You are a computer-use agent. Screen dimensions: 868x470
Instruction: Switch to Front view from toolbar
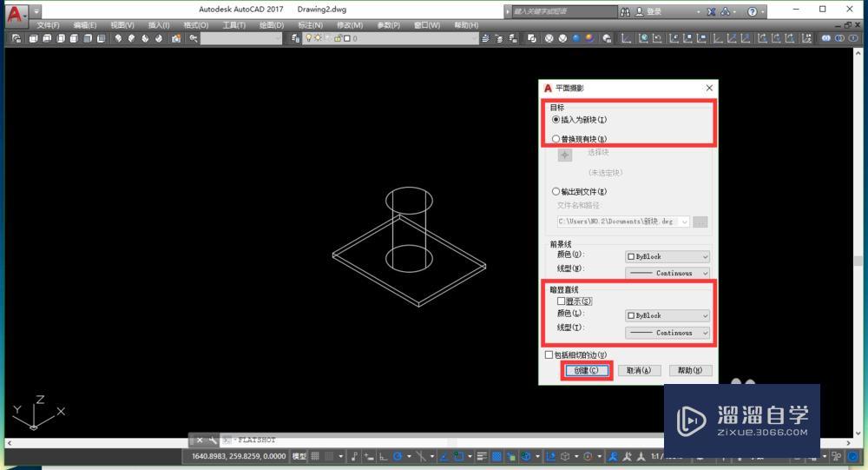88,39
